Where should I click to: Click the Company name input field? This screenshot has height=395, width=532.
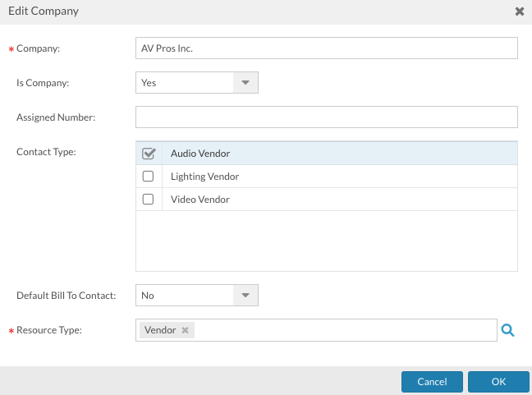[x=327, y=48]
